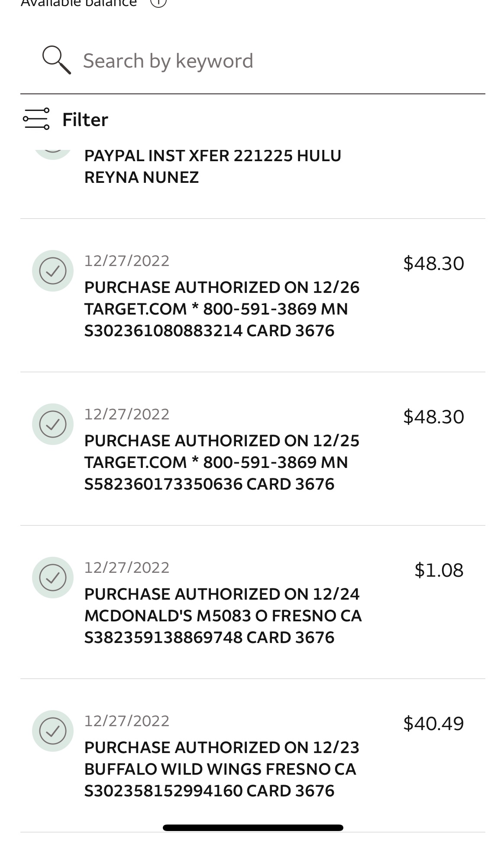Tap checkmark icon beside Target 12/26 purchase
The width and height of the screenshot is (504, 841).
click(53, 271)
